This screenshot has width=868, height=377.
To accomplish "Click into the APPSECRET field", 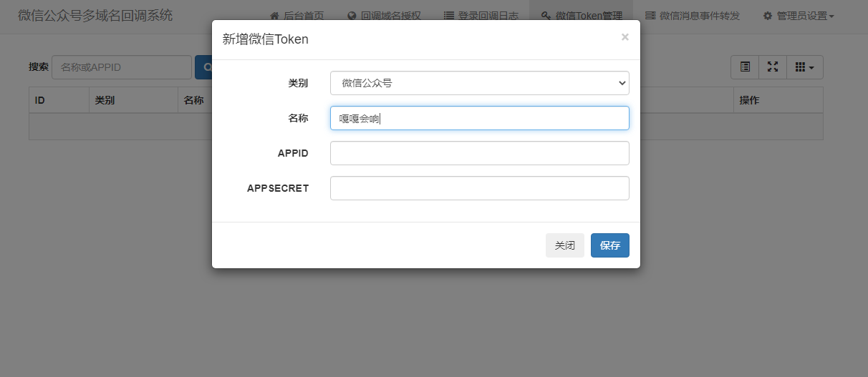I will pyautogui.click(x=479, y=188).
